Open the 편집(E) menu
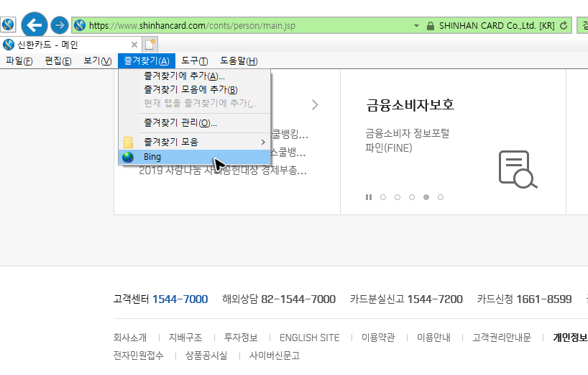 tap(58, 60)
